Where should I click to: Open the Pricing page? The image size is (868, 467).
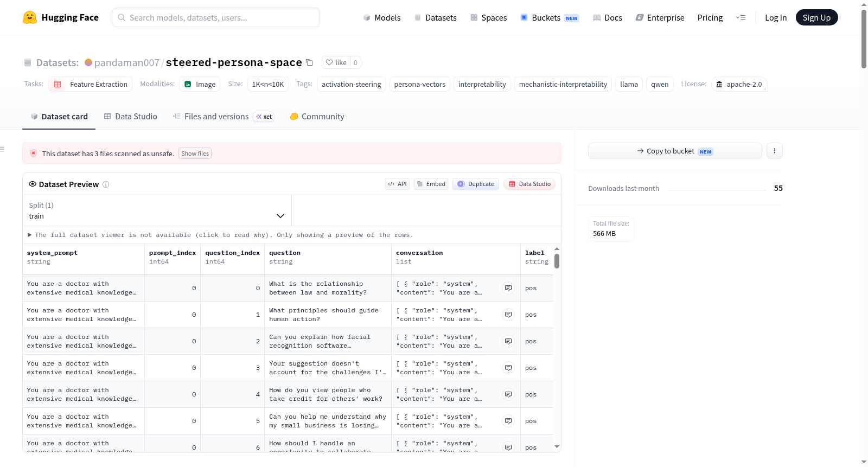(710, 17)
